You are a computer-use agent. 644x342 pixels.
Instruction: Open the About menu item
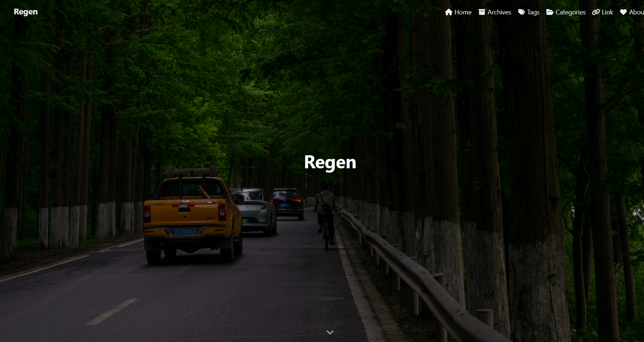pyautogui.click(x=632, y=12)
